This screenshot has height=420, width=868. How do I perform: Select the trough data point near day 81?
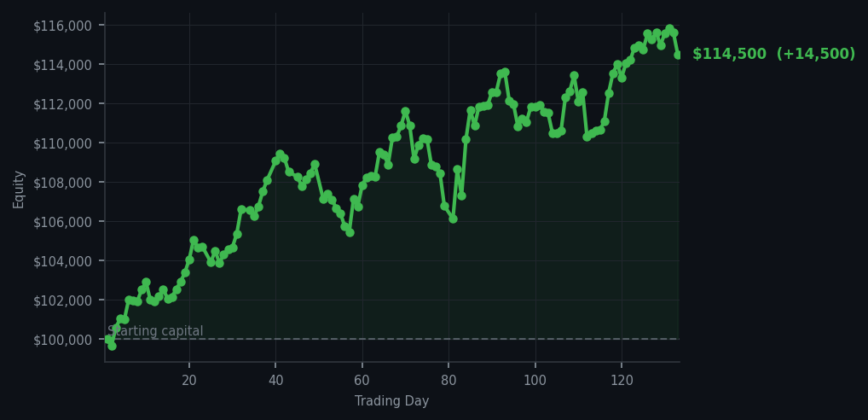pos(453,219)
